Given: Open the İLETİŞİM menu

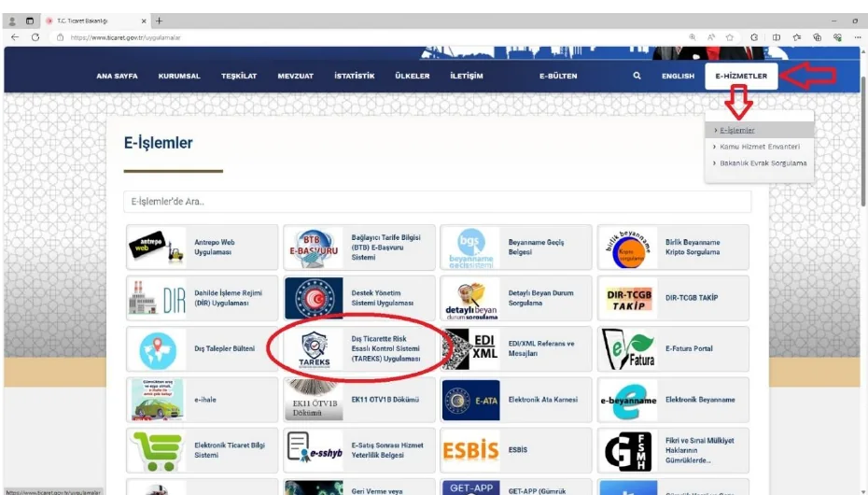Looking at the screenshot, I should (466, 76).
